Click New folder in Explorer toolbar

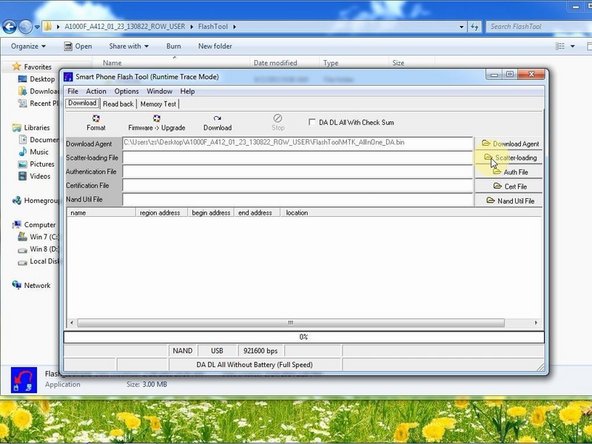click(215, 46)
